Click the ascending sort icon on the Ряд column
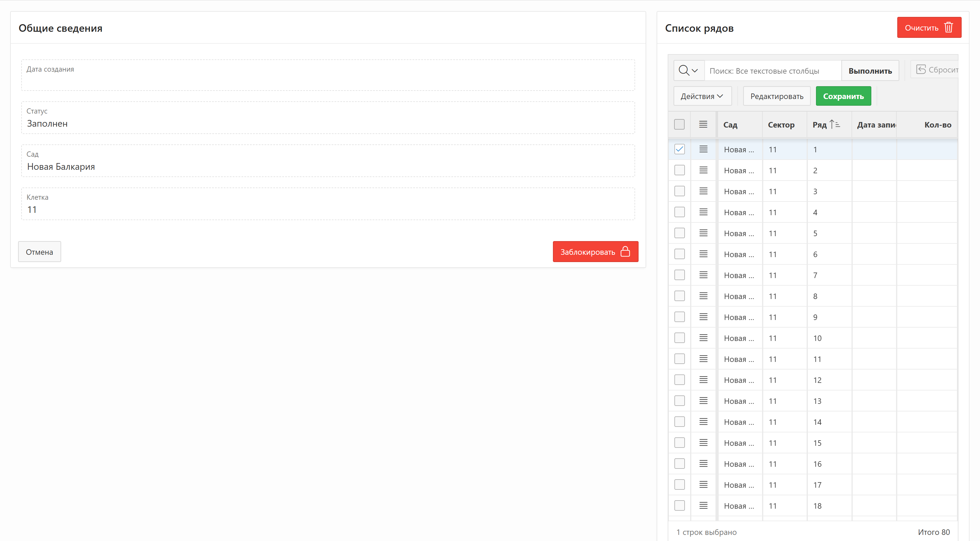The width and height of the screenshot is (980, 541). [x=835, y=124]
